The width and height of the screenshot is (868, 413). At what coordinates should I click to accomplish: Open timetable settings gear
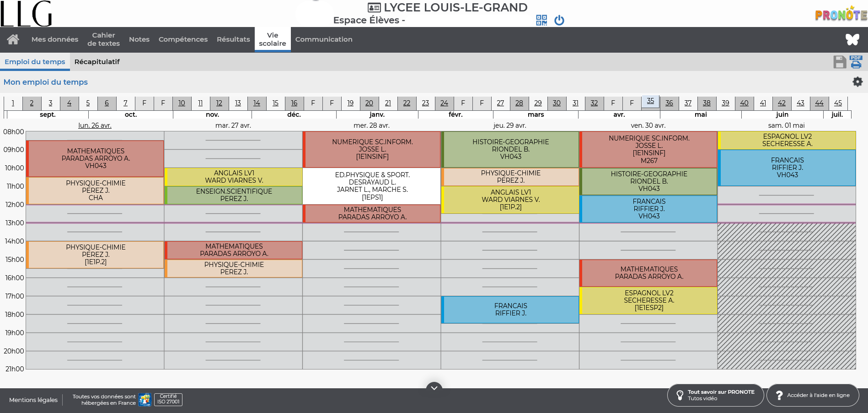pos(857,82)
